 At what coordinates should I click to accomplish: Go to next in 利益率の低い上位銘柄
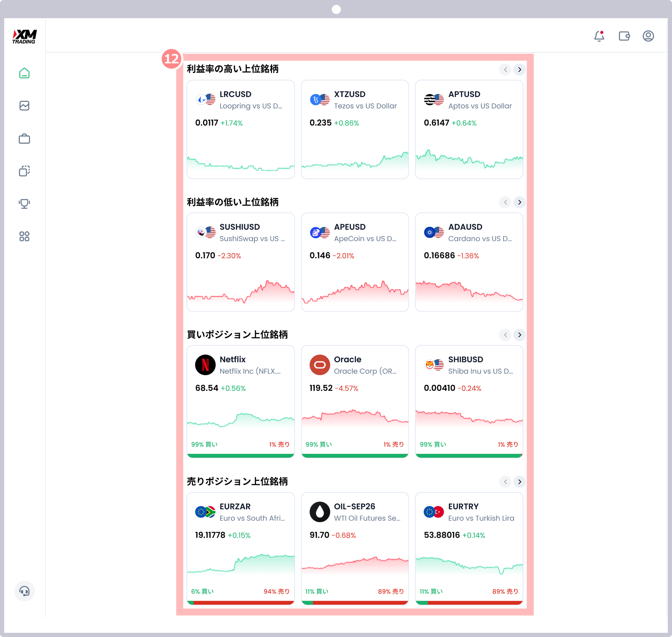pyautogui.click(x=519, y=202)
